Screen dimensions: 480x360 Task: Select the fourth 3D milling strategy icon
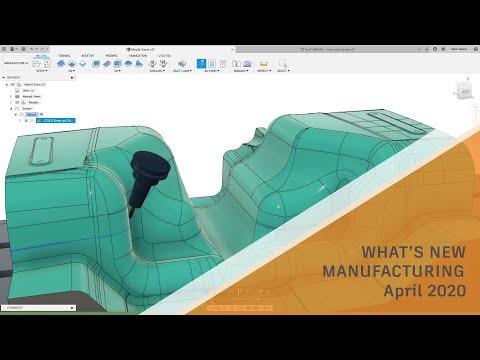128,64
